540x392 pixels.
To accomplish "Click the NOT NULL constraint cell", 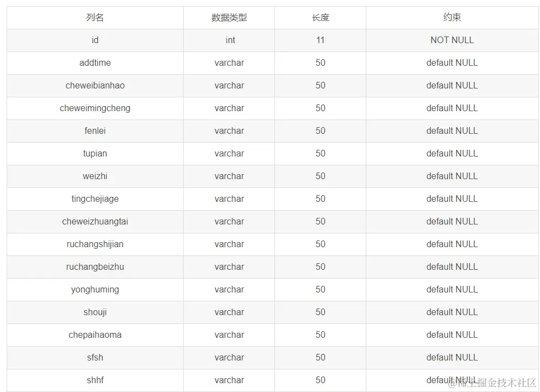I will tap(452, 40).
